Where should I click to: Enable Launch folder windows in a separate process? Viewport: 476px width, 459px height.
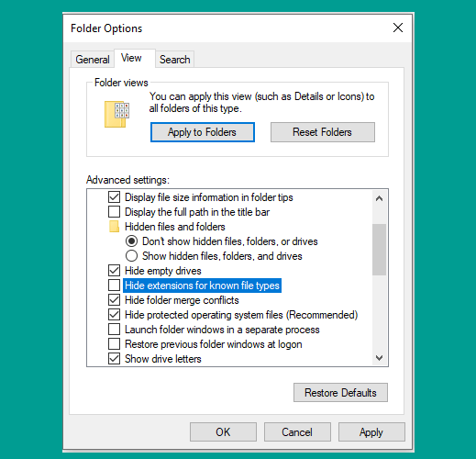pyautogui.click(x=114, y=330)
